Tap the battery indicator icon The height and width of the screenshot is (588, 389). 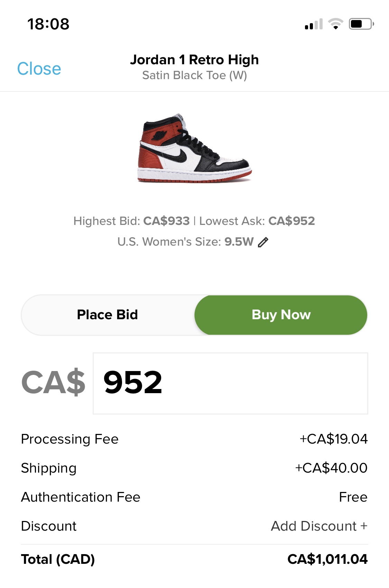(x=361, y=24)
